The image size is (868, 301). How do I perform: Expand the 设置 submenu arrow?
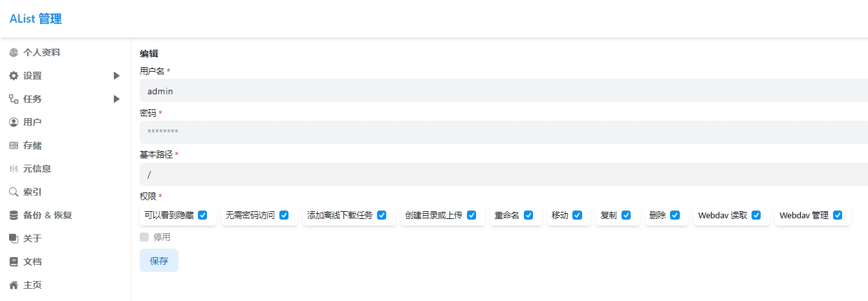[x=116, y=76]
